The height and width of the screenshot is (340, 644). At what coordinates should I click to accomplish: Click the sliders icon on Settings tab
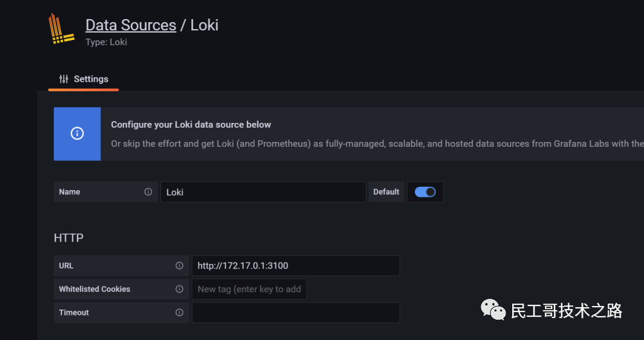coord(64,79)
